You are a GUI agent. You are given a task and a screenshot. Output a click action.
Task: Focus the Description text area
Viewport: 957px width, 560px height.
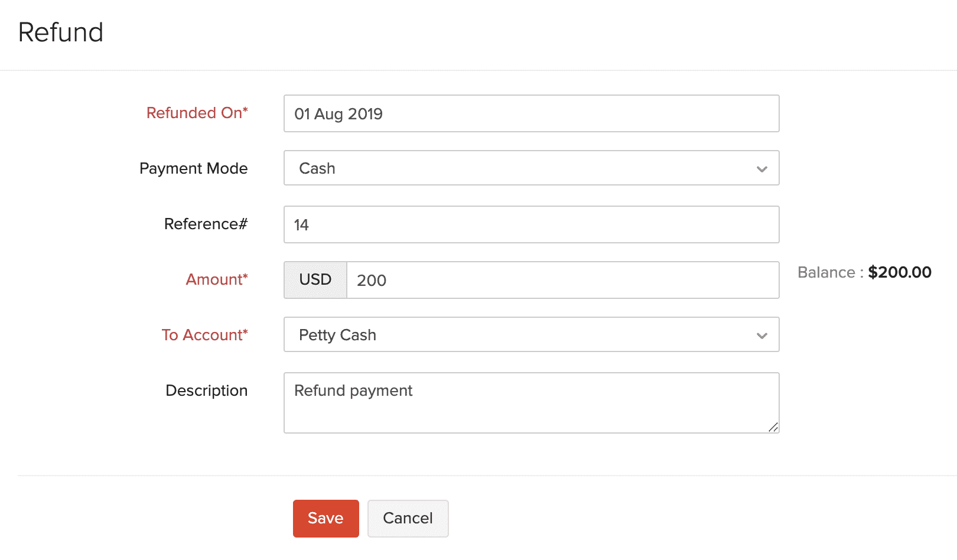pyautogui.click(x=531, y=403)
